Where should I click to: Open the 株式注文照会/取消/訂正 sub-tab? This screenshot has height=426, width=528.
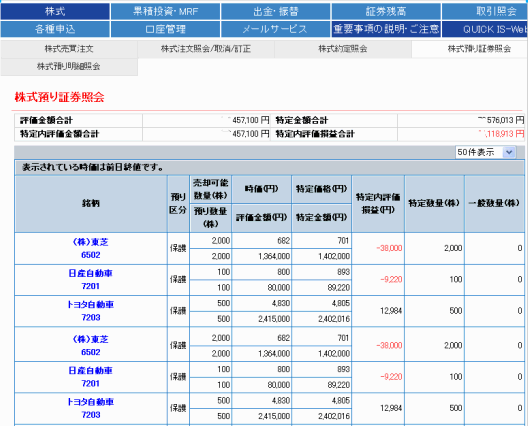pos(206,49)
